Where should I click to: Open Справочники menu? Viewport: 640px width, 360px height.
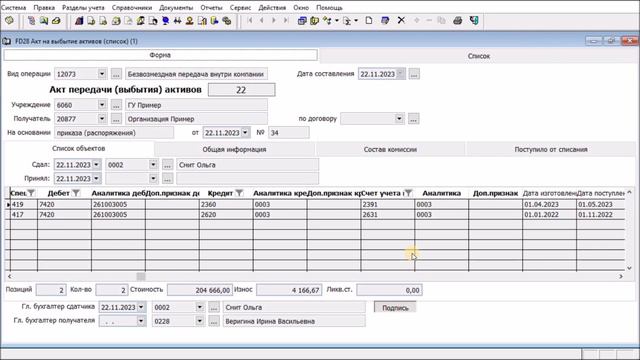132,8
